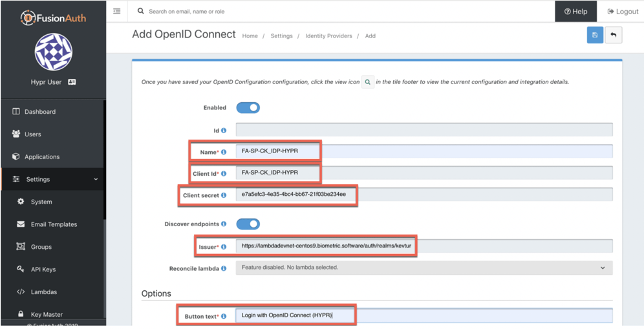Viewport: 644px width, 329px height.
Task: Click the info icon beside Id
Action: coord(224,130)
